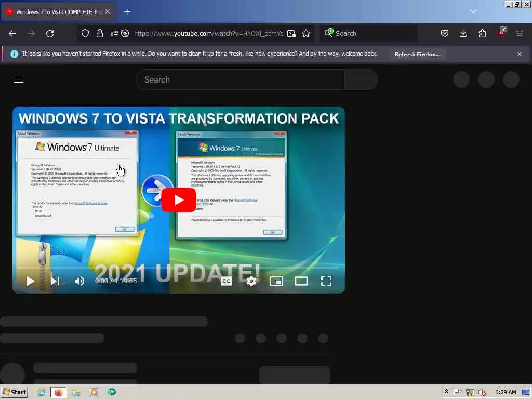The height and width of the screenshot is (399, 532).
Task: Dismiss the Firefox notification bar
Action: [x=520, y=54]
